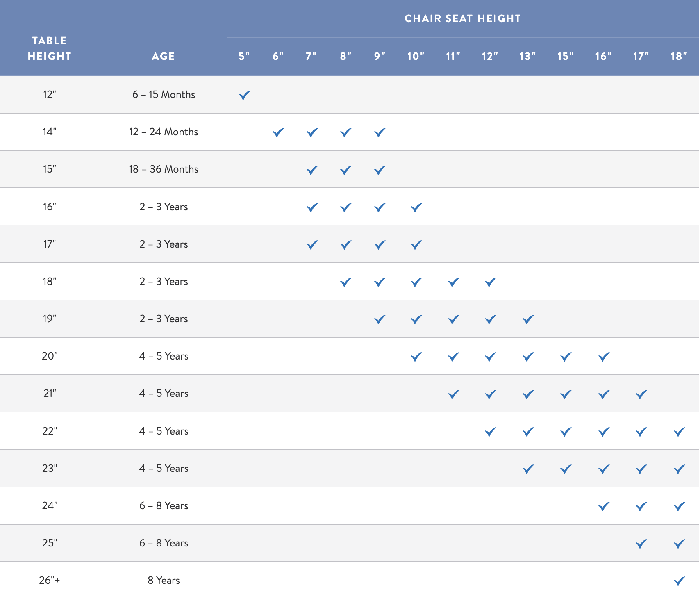Select the 20" table height cell
Screen dimensions: 700x601
coord(50,356)
